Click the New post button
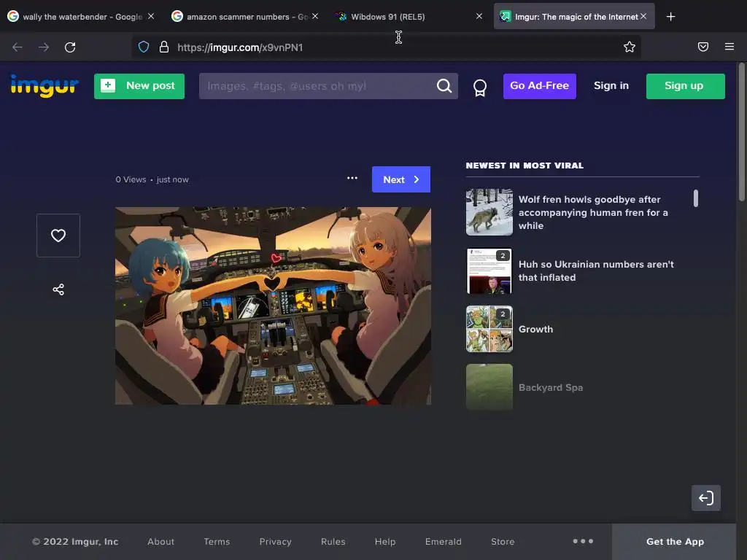The image size is (747, 560). click(139, 86)
